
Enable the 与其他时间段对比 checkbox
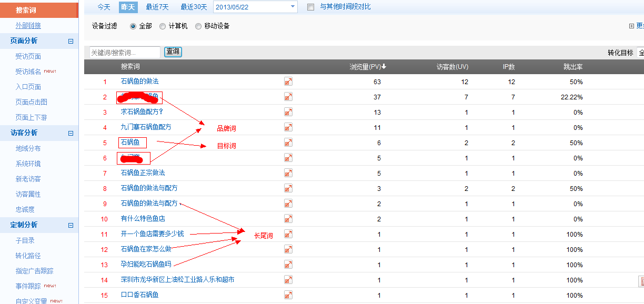pos(310,7)
